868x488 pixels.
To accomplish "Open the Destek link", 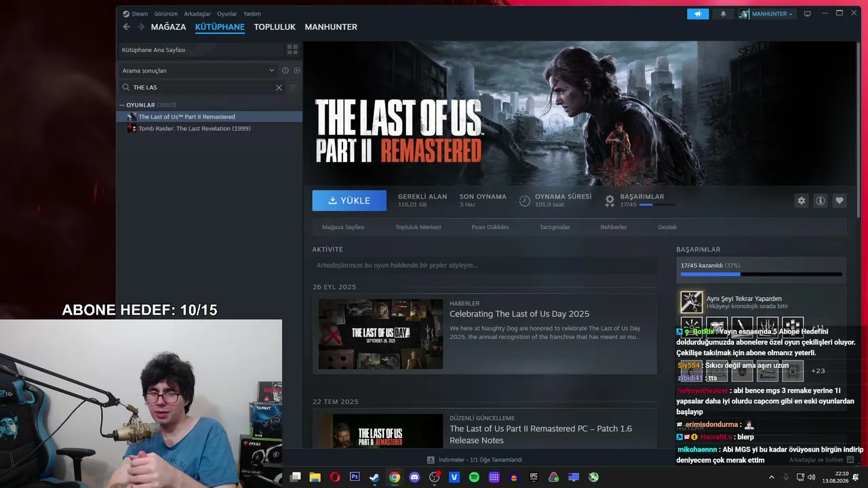I will [x=667, y=227].
